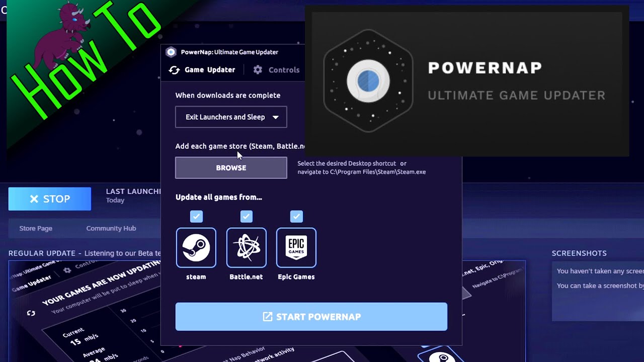Screen dimensions: 644x362
Task: Click the BROWSE button
Action: (x=231, y=168)
